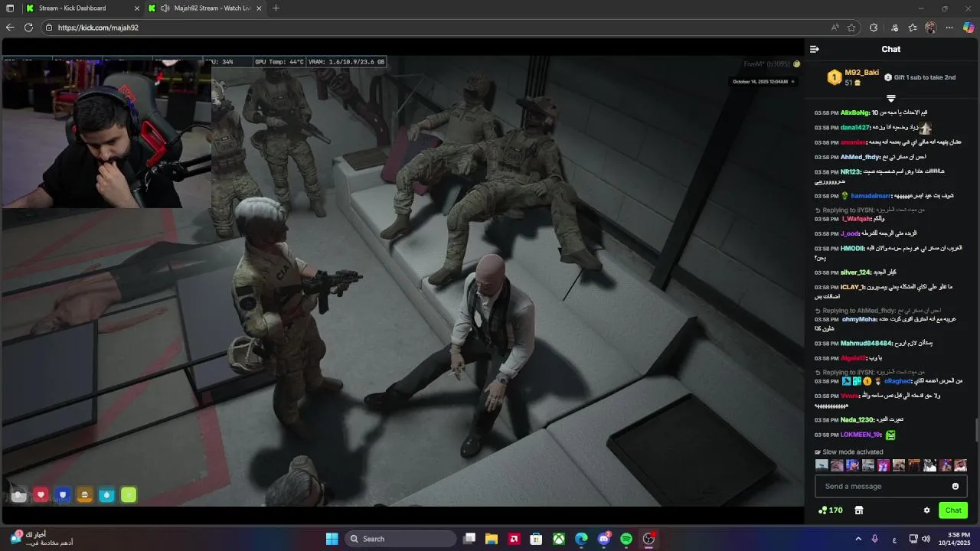The width and height of the screenshot is (980, 551).
Task: Go back with browser back arrow
Action: (10, 28)
